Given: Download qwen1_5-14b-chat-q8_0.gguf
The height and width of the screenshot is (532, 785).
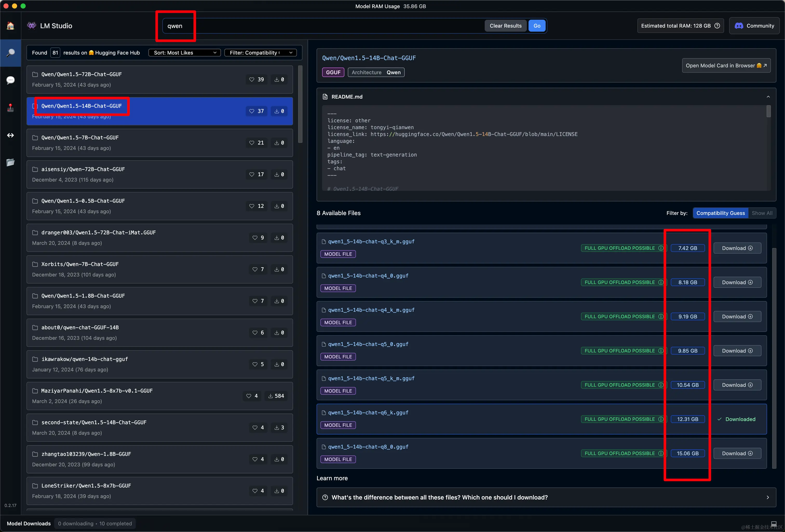Looking at the screenshot, I should (737, 453).
